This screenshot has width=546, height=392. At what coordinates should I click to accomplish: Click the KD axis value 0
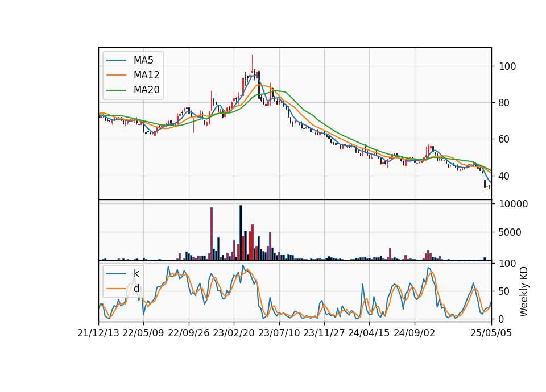[x=502, y=319]
